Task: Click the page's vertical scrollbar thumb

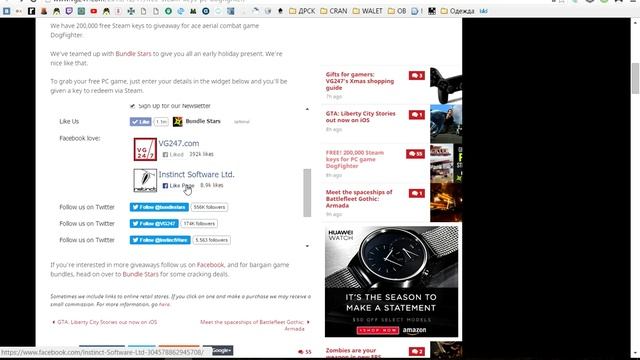Action: pyautogui.click(x=635, y=79)
